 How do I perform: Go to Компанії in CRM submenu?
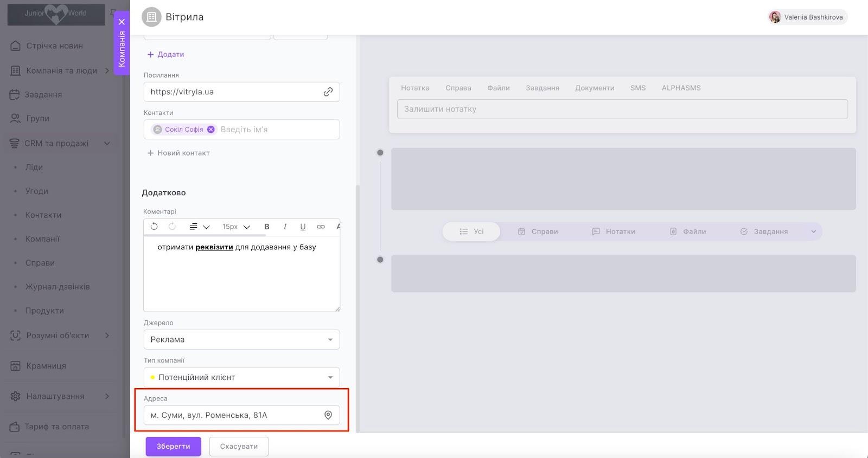(x=42, y=239)
